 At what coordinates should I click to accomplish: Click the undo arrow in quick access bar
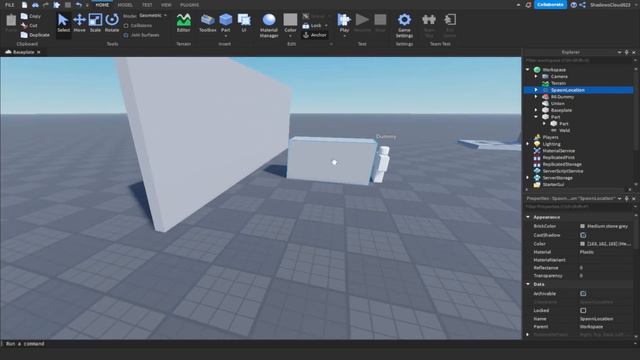(x=78, y=5)
